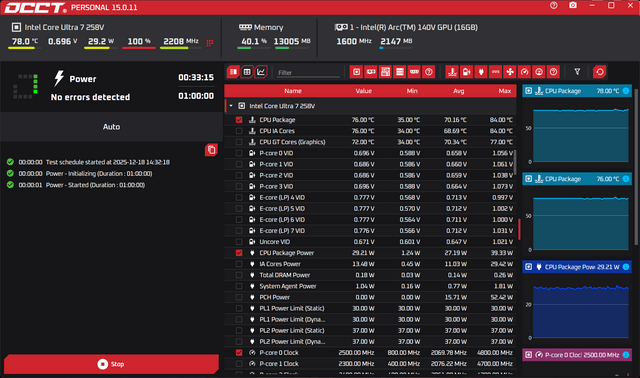Uncheck the CPU Package checkbox
The image size is (640, 378).
point(239,120)
